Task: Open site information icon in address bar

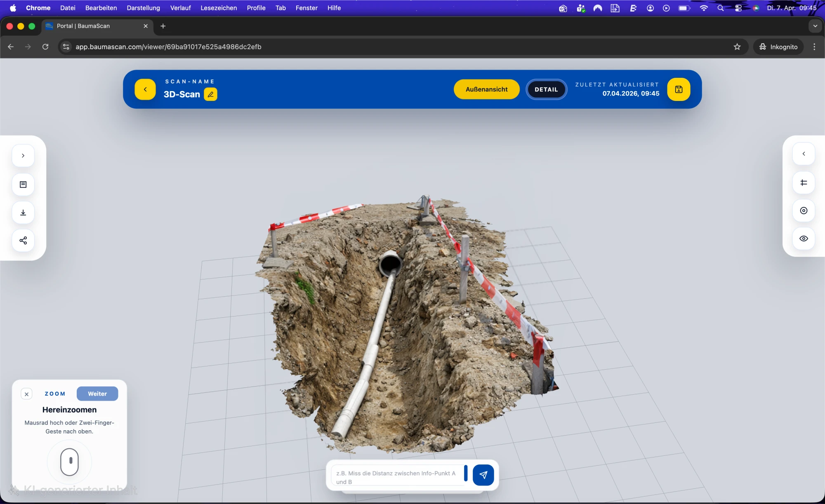Action: coord(66,47)
